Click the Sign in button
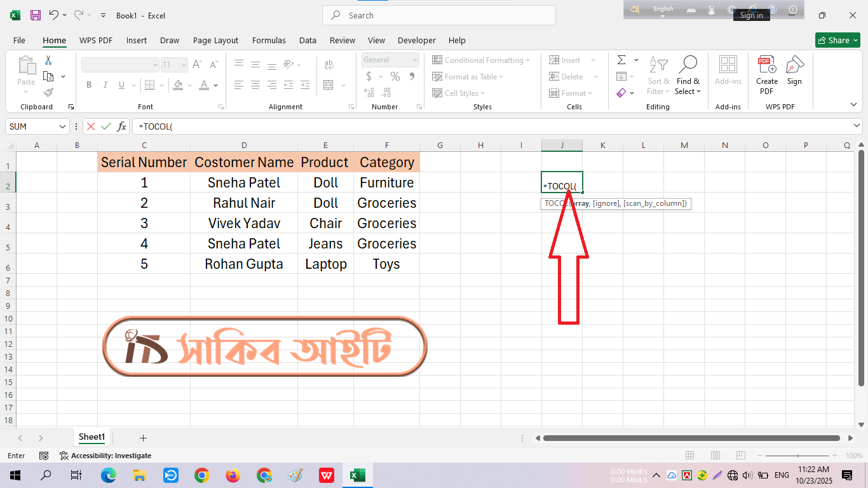Screen dimensions: 868x488 (751, 15)
